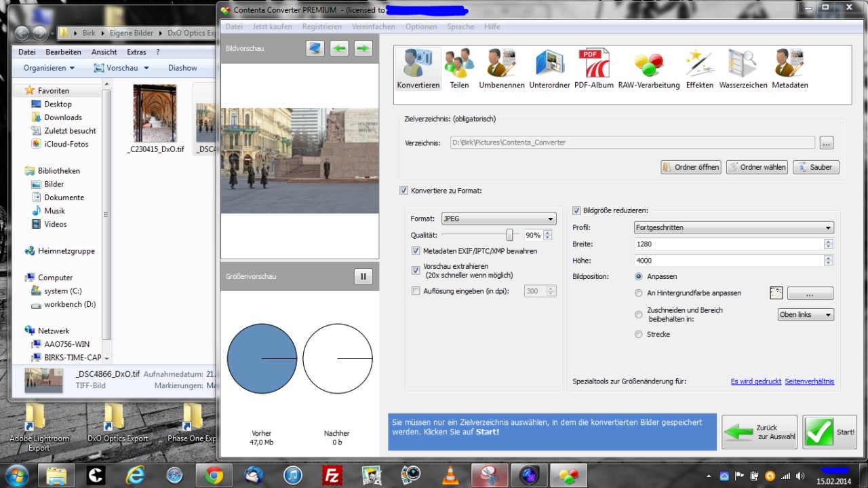Screen dimensions: 868x488
Task: Show next image with right green arrow
Action: pyautogui.click(x=363, y=48)
